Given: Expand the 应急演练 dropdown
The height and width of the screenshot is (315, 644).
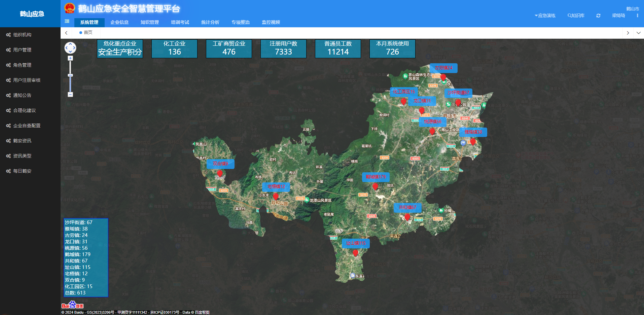Looking at the screenshot, I should click(545, 15).
